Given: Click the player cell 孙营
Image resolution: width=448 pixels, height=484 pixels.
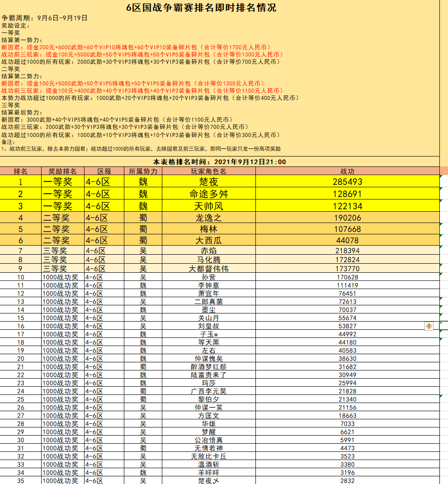Looking at the screenshot, I should click(x=209, y=277).
